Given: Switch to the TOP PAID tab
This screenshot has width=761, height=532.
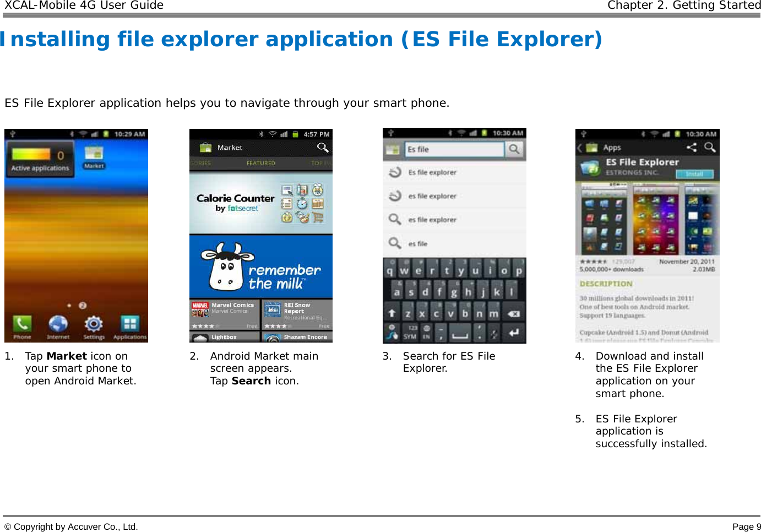Looking at the screenshot, I should pyautogui.click(x=322, y=163).
